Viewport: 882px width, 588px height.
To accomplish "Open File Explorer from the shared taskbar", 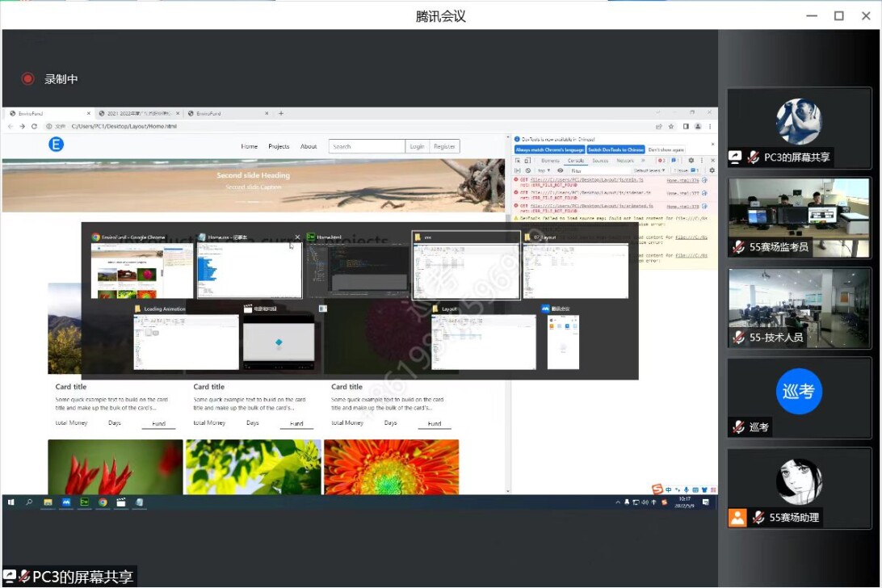I will (48, 502).
